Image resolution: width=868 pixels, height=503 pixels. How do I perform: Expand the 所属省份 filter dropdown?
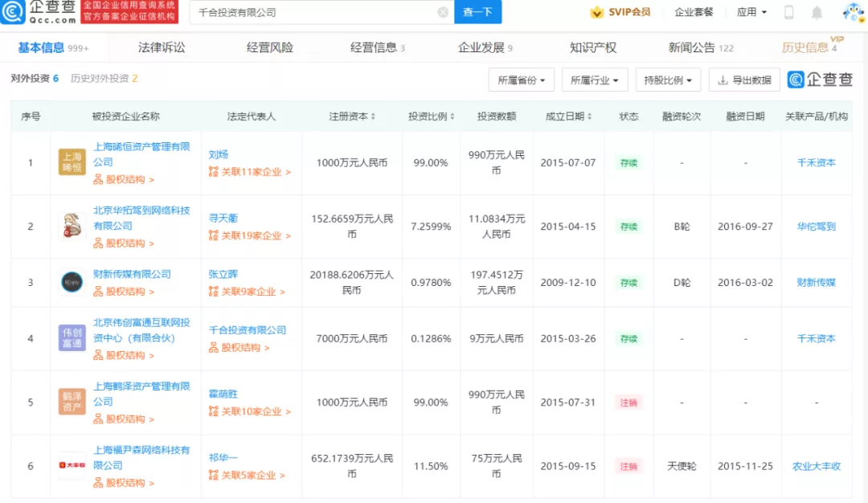tap(521, 80)
